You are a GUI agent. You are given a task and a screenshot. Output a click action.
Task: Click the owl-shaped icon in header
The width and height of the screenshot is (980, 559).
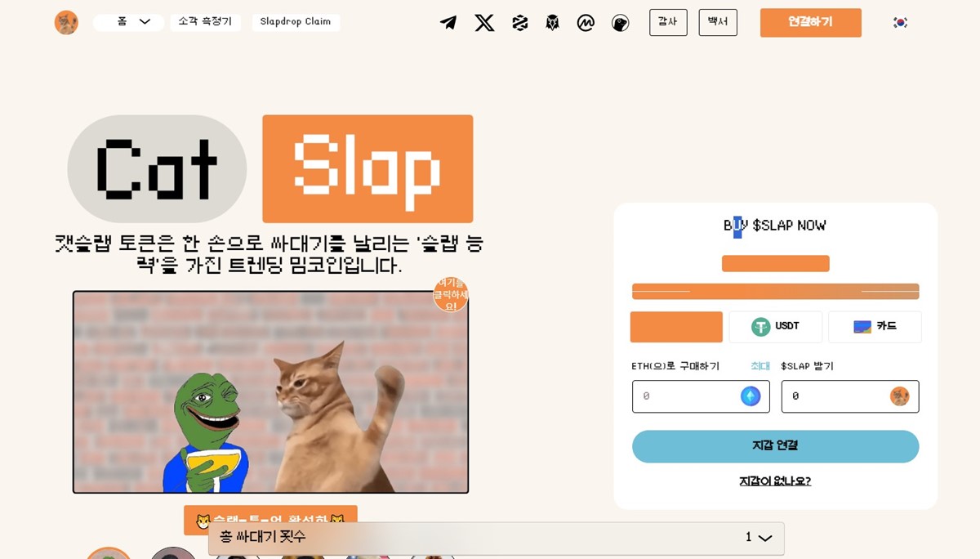pyautogui.click(x=553, y=23)
